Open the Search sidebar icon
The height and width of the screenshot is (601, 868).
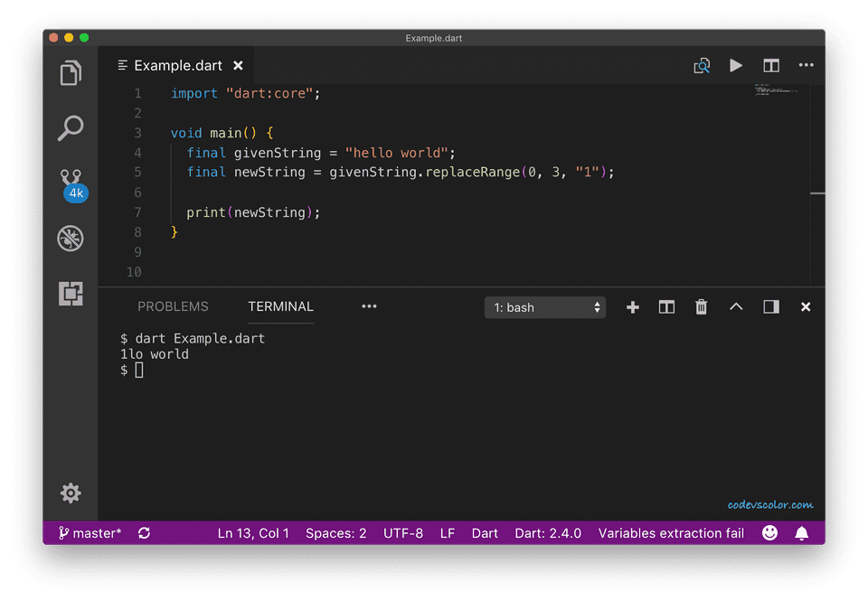tap(71, 128)
